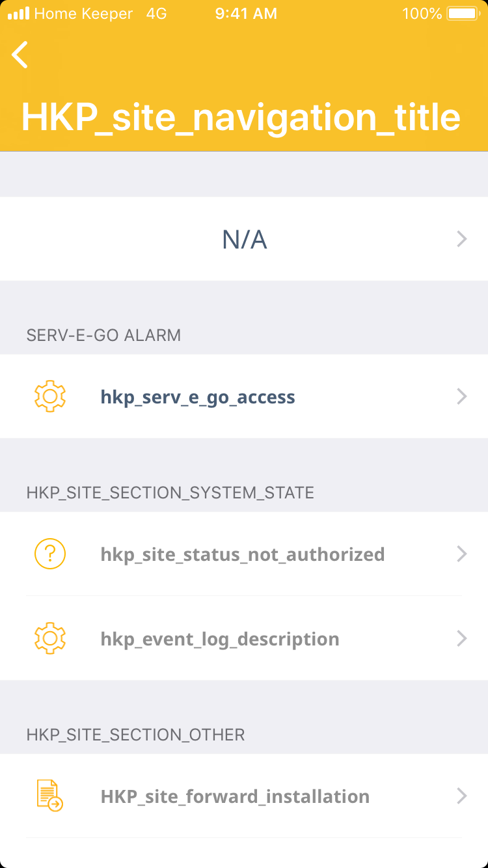This screenshot has width=488, height=868.
Task: Select HKP_site_forward_installation entry
Action: pos(235,796)
